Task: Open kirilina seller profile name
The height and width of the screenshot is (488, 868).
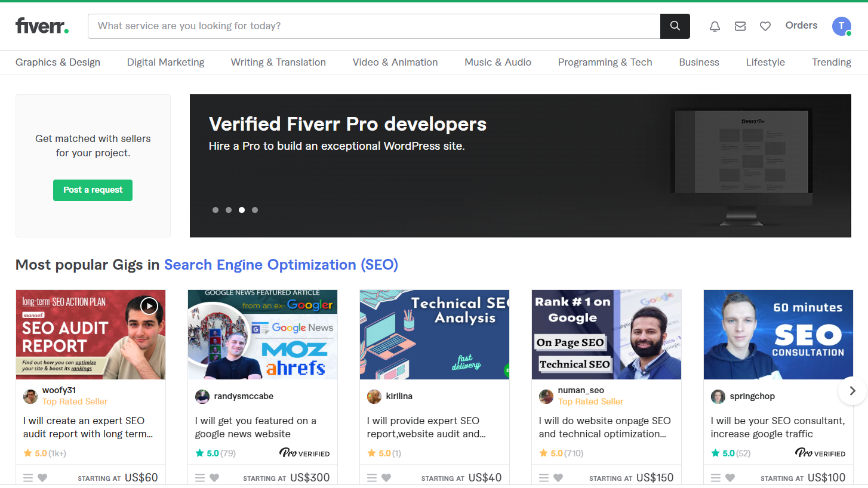Action: pyautogui.click(x=399, y=396)
